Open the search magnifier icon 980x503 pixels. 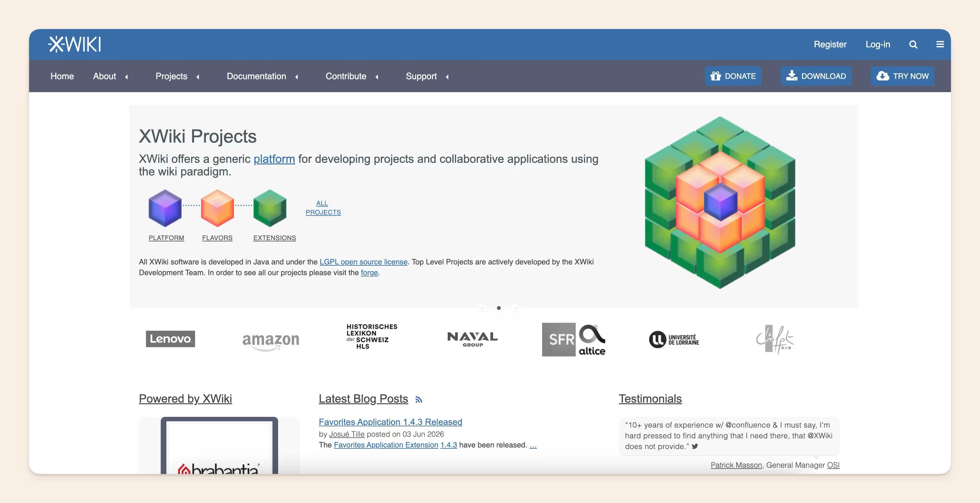(913, 44)
